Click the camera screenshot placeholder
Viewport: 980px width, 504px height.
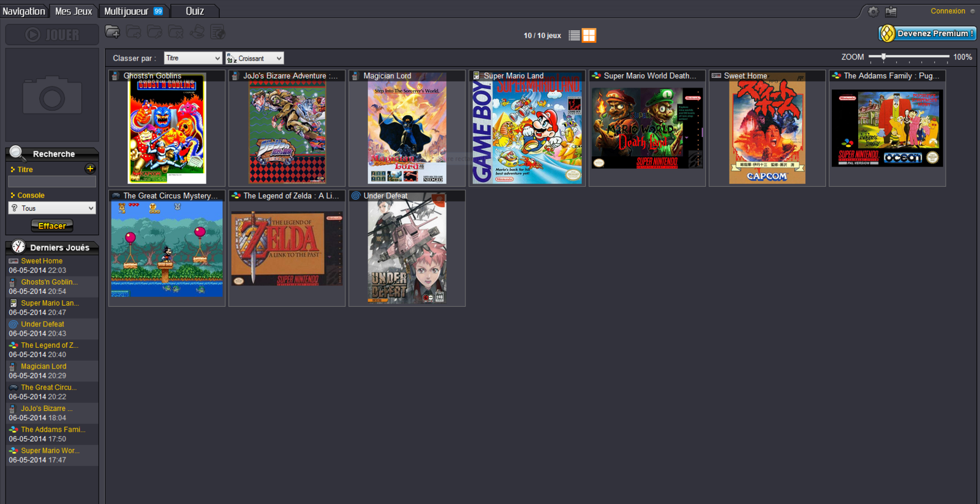click(52, 95)
